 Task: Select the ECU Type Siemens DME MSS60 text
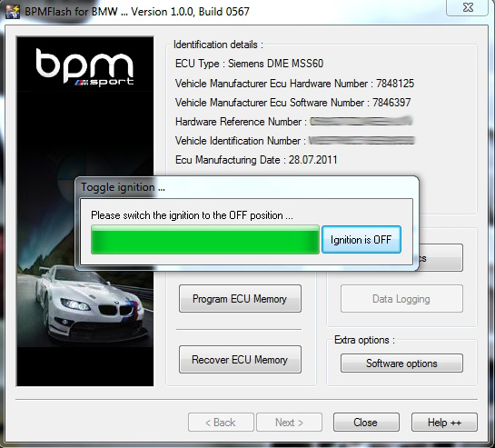[249, 64]
